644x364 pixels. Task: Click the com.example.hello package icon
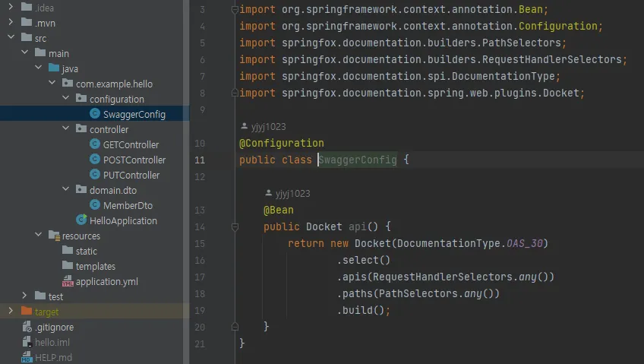click(68, 83)
